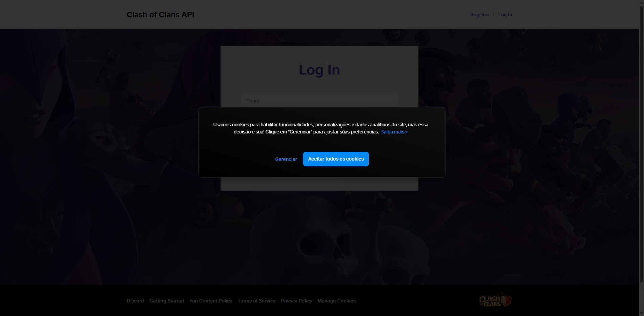Open the Discord link in the footer
Image resolution: width=644 pixels, height=316 pixels.
click(x=135, y=301)
